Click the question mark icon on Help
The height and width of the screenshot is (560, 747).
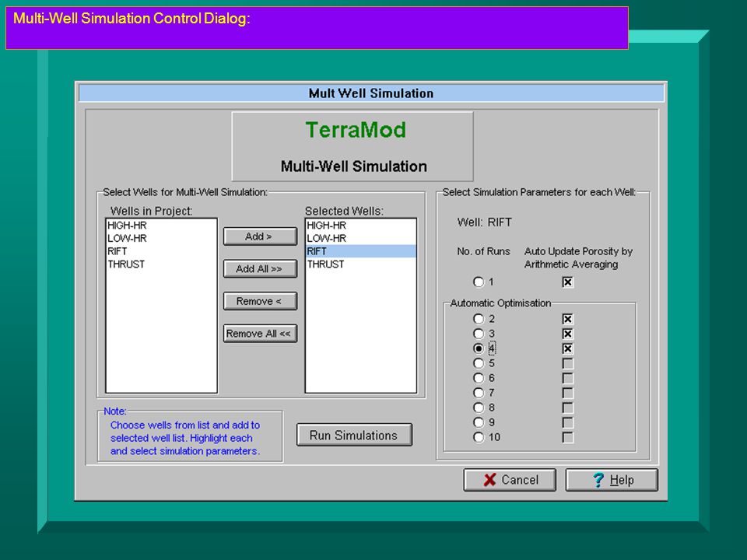(598, 480)
